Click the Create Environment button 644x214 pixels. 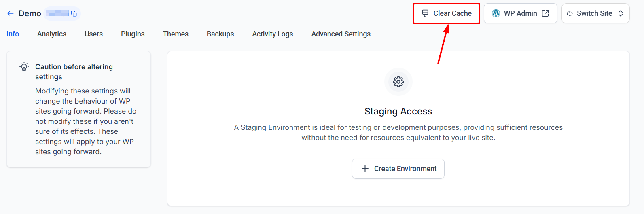[x=398, y=169]
